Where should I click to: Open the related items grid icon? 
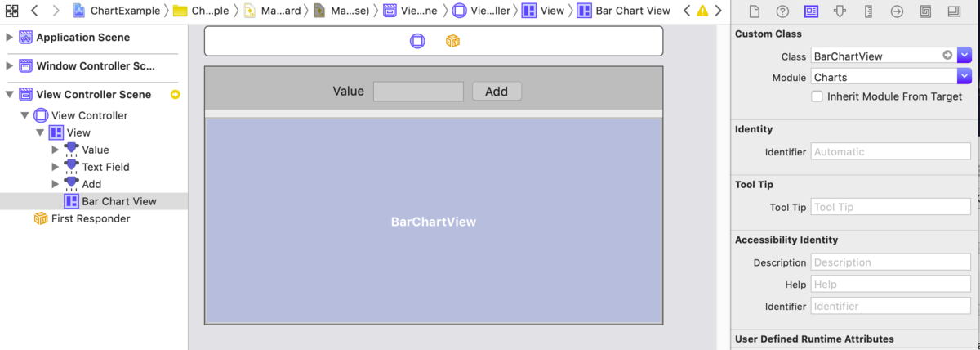pos(11,11)
